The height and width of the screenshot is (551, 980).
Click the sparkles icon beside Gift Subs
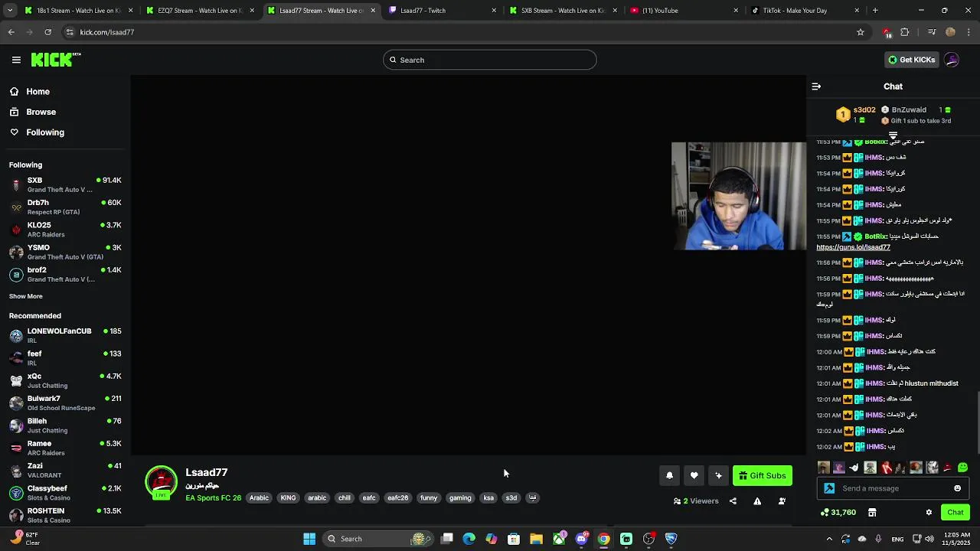pos(718,476)
